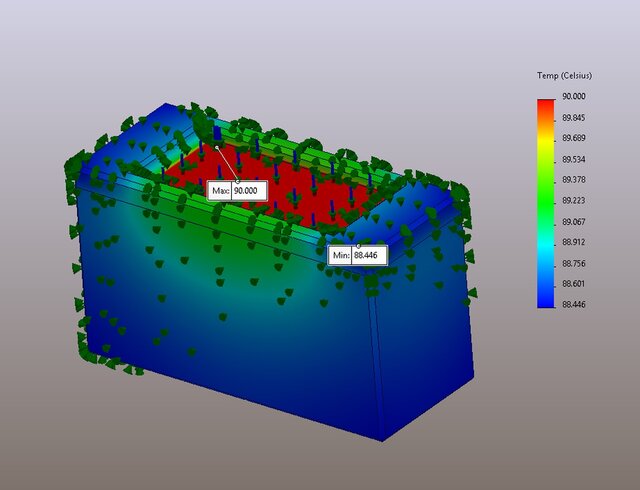The width and height of the screenshot is (640, 490).
Task: Click the 90.000 legend value
Action: coord(574,96)
